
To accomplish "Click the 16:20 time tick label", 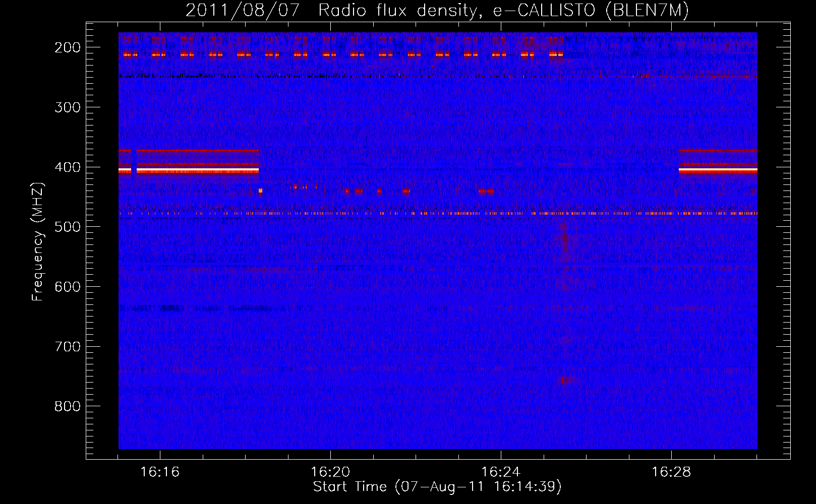I will click(x=330, y=472).
